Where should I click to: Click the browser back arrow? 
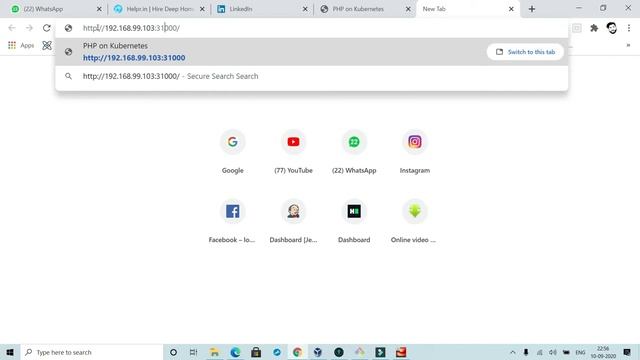12,28
